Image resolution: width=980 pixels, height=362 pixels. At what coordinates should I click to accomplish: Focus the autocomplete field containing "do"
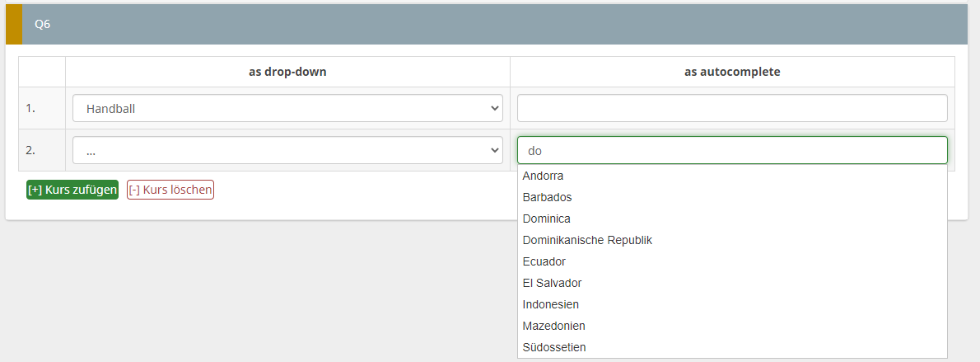(732, 150)
